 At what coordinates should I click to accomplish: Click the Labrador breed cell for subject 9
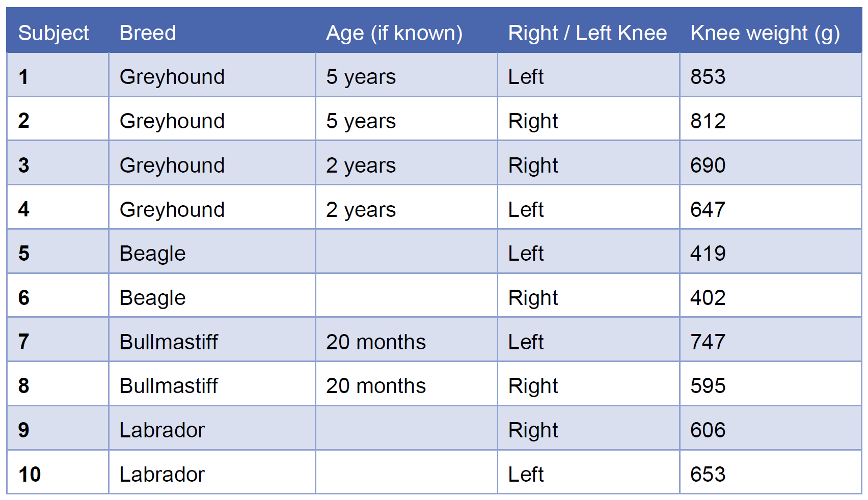tap(162, 430)
